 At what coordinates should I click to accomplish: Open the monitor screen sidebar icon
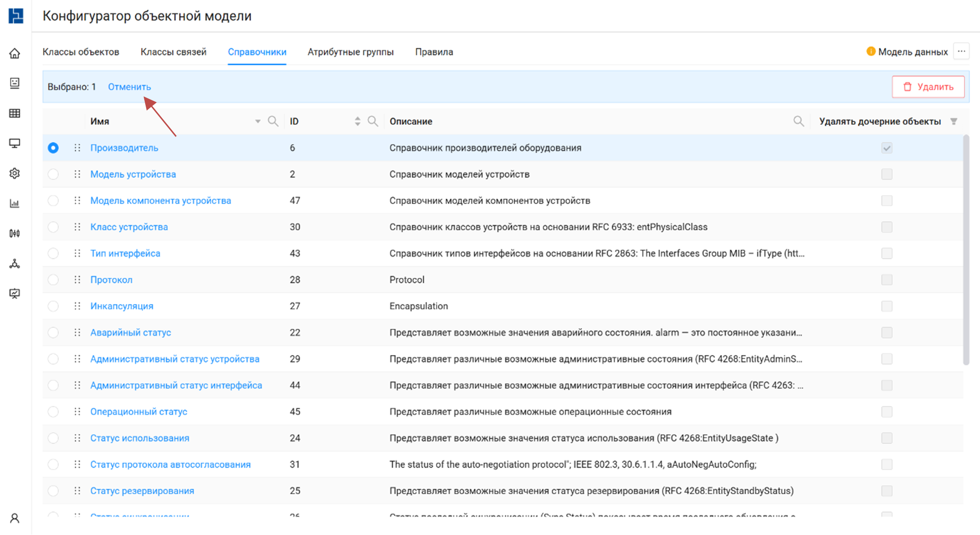pyautogui.click(x=15, y=143)
